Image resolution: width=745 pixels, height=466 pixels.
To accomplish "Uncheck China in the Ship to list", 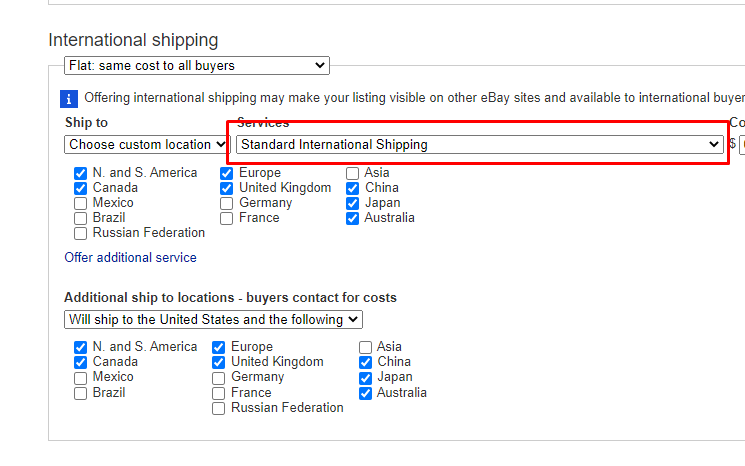I will pyautogui.click(x=353, y=188).
